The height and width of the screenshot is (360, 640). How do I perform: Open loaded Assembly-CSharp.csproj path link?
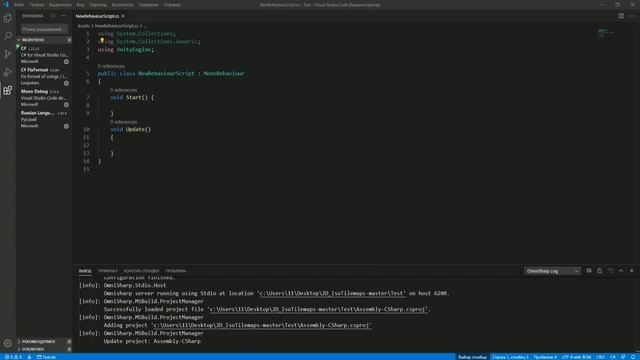pos(318,309)
